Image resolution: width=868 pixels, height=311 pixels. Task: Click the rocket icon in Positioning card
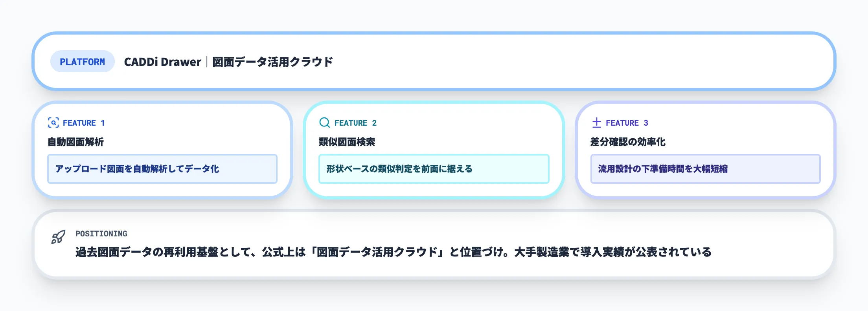pyautogui.click(x=58, y=237)
